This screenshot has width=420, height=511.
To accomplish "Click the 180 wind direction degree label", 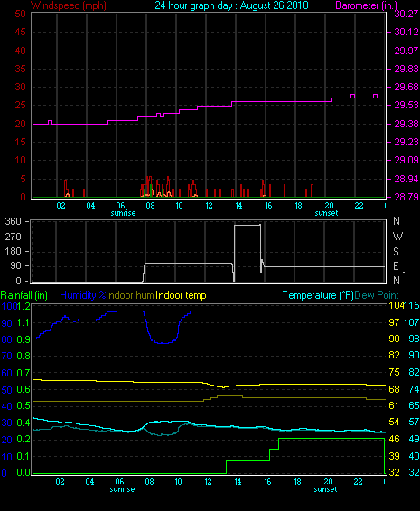I will pyautogui.click(x=14, y=251).
